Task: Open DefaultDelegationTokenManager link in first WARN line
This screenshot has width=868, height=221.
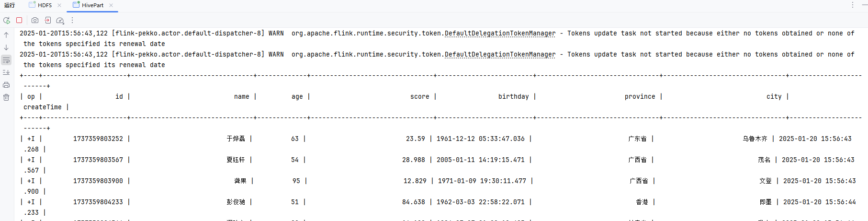Action: (x=500, y=34)
